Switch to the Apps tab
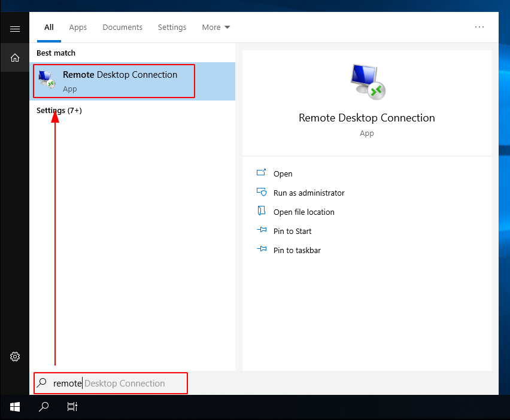This screenshot has width=510, height=420. pos(78,28)
